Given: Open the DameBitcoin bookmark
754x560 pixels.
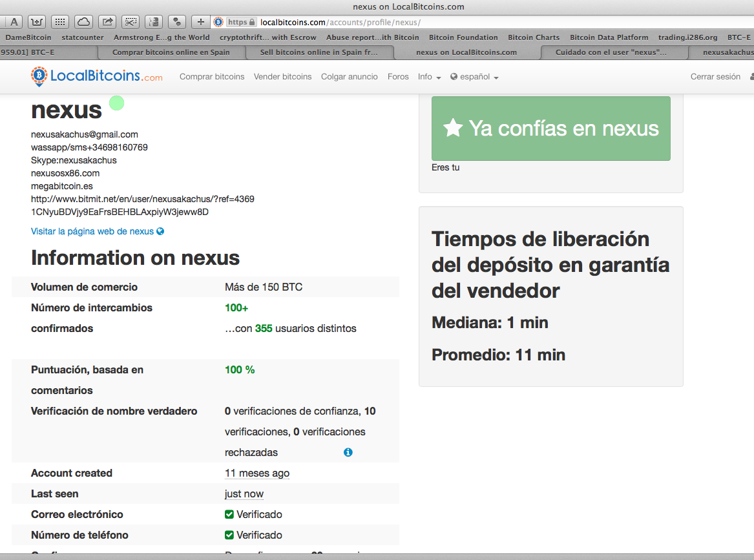Looking at the screenshot, I should (x=28, y=37).
